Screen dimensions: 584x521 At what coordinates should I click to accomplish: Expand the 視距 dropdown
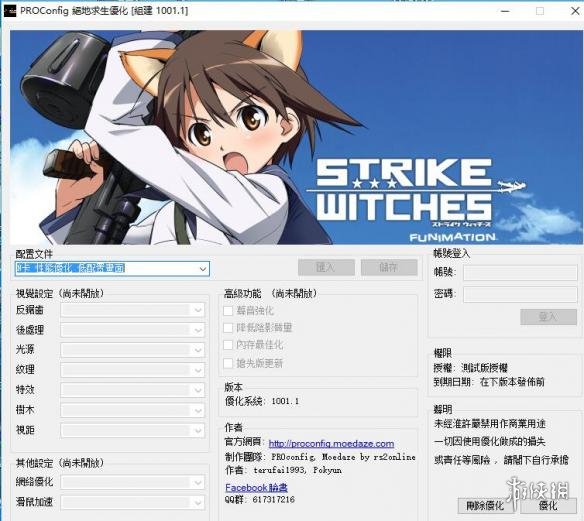coord(132,431)
